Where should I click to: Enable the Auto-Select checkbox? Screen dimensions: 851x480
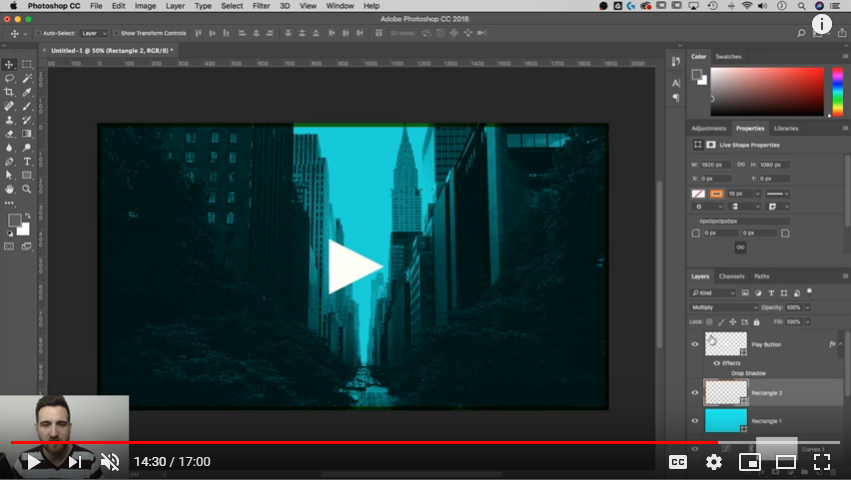[39, 33]
